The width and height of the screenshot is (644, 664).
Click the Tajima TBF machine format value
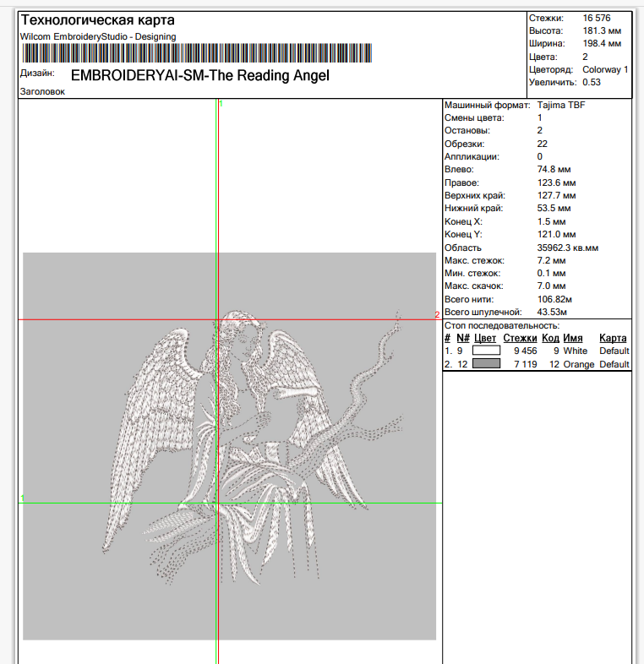560,106
